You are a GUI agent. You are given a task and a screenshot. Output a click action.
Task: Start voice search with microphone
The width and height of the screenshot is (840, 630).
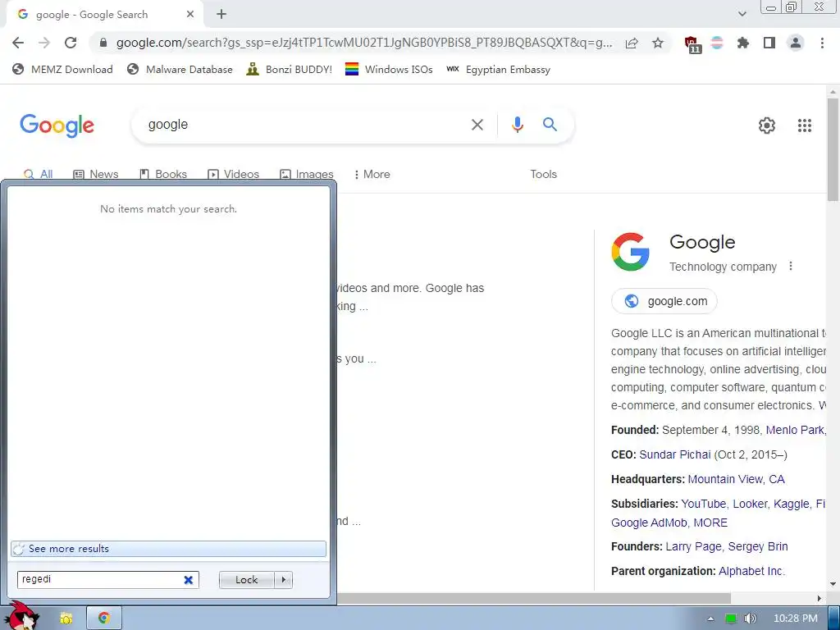[x=517, y=125]
